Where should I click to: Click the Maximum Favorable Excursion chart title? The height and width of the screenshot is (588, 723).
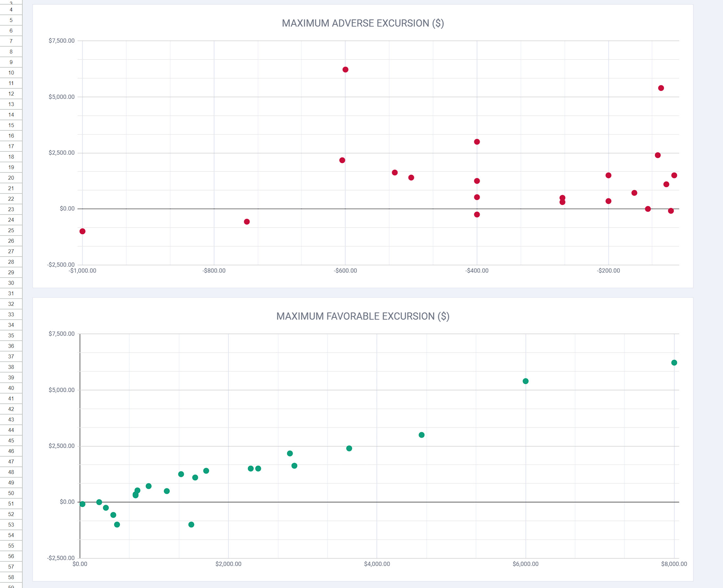[x=362, y=316]
